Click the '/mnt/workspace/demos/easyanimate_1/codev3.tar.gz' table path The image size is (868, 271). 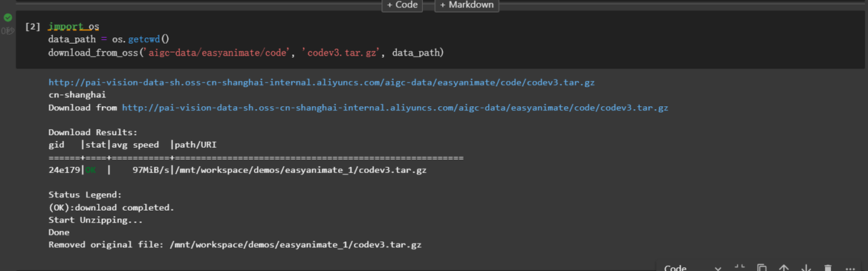(x=300, y=170)
